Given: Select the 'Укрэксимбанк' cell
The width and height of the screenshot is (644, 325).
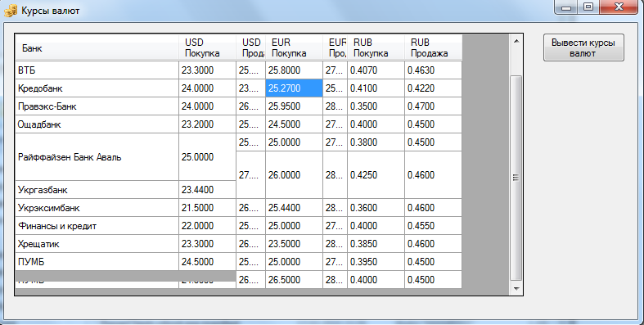Looking at the screenshot, I should pyautogui.click(x=97, y=208).
